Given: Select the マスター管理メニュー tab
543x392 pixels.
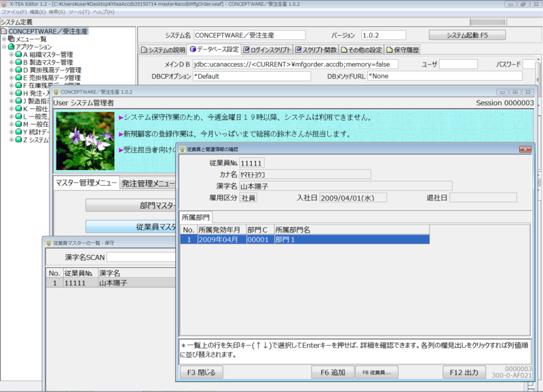Looking at the screenshot, I should (x=86, y=182).
